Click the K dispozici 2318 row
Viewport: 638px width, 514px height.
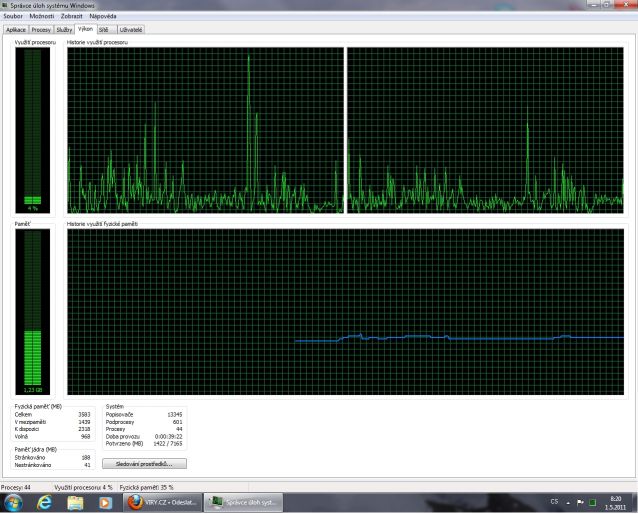pyautogui.click(x=52, y=429)
